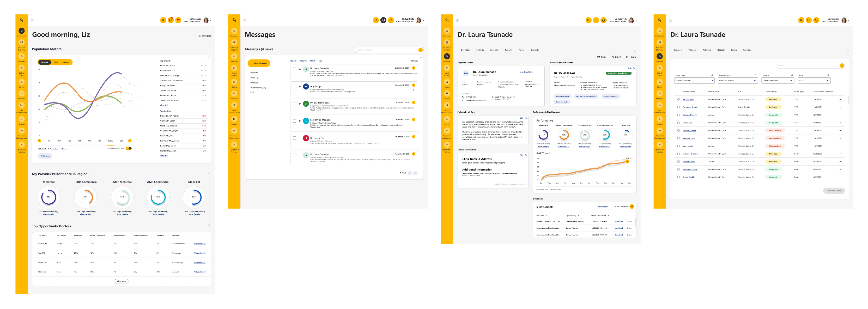Open message icon with red badge
The height and width of the screenshot is (309, 868).
[171, 20]
